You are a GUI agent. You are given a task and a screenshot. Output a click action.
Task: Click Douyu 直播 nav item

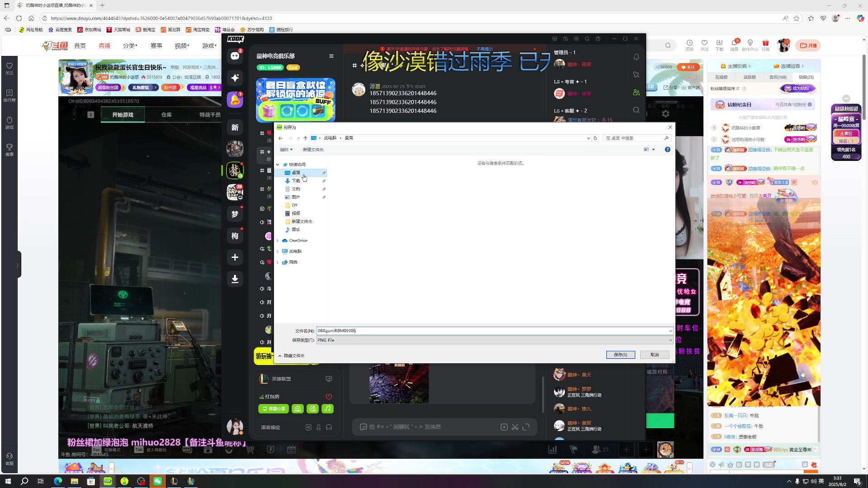click(104, 46)
